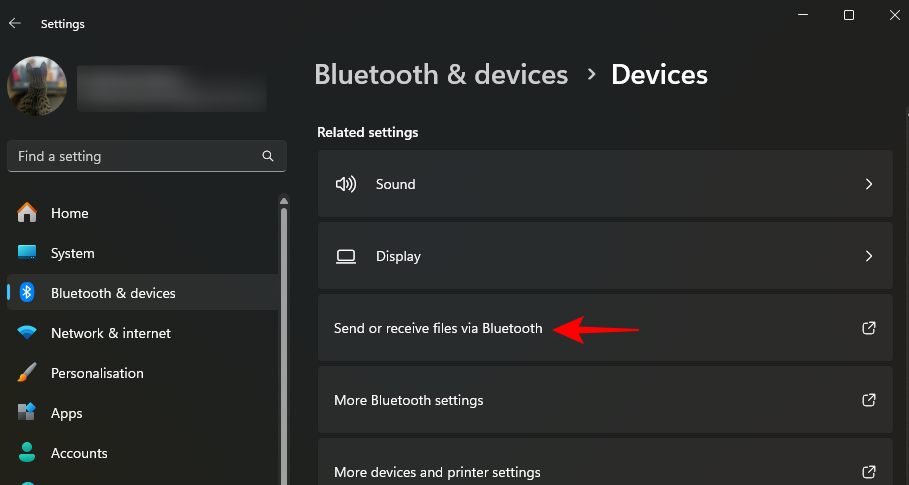Click the search magnifier icon
The height and width of the screenshot is (485, 909).
268,156
